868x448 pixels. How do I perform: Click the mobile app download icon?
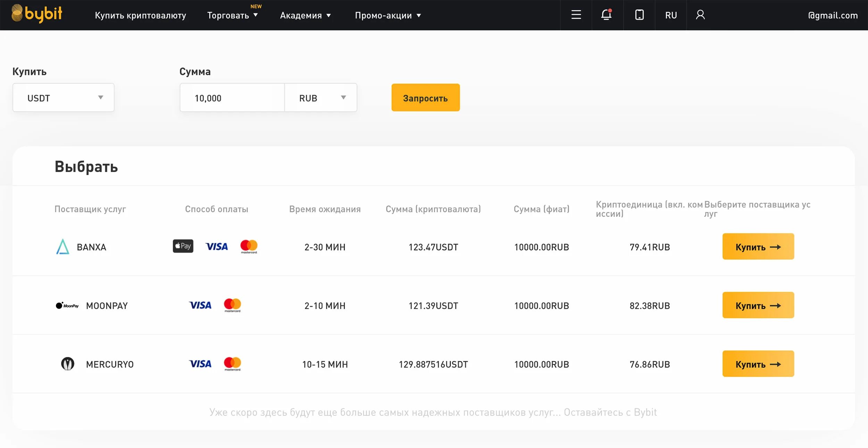click(x=639, y=15)
